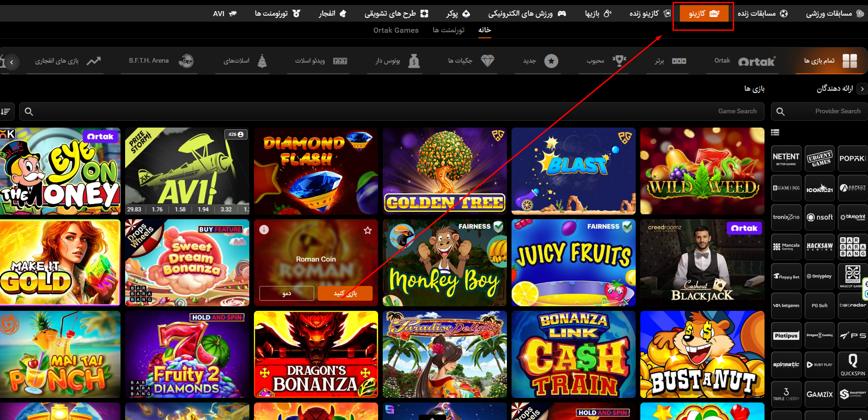Favorite Roman Coin with the star icon
The image size is (868, 420).
(368, 230)
